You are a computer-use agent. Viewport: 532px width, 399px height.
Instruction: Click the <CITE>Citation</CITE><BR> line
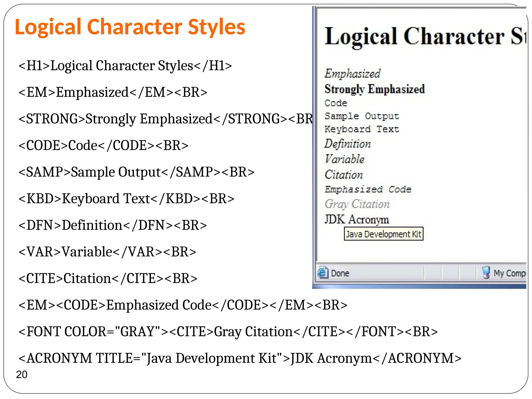click(x=108, y=278)
